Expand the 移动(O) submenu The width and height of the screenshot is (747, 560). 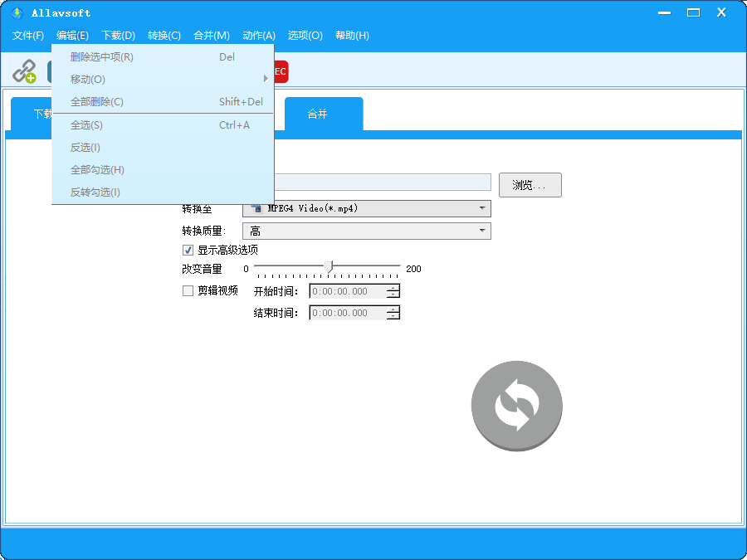coord(163,79)
